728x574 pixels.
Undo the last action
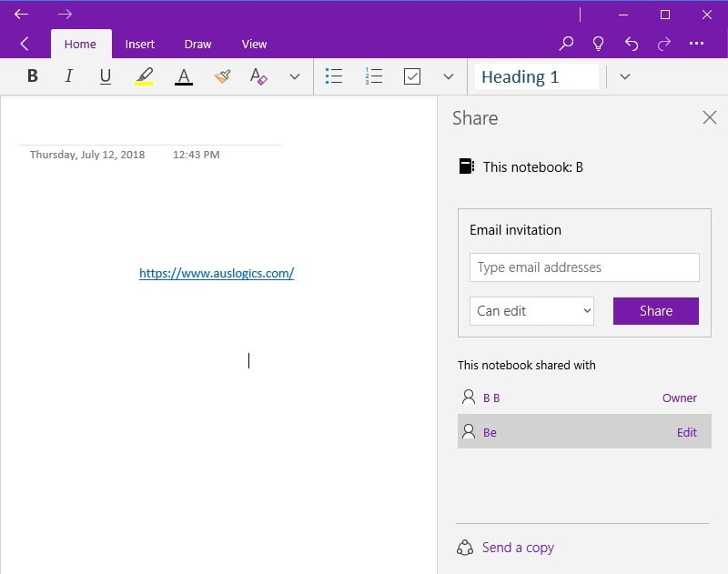(632, 44)
